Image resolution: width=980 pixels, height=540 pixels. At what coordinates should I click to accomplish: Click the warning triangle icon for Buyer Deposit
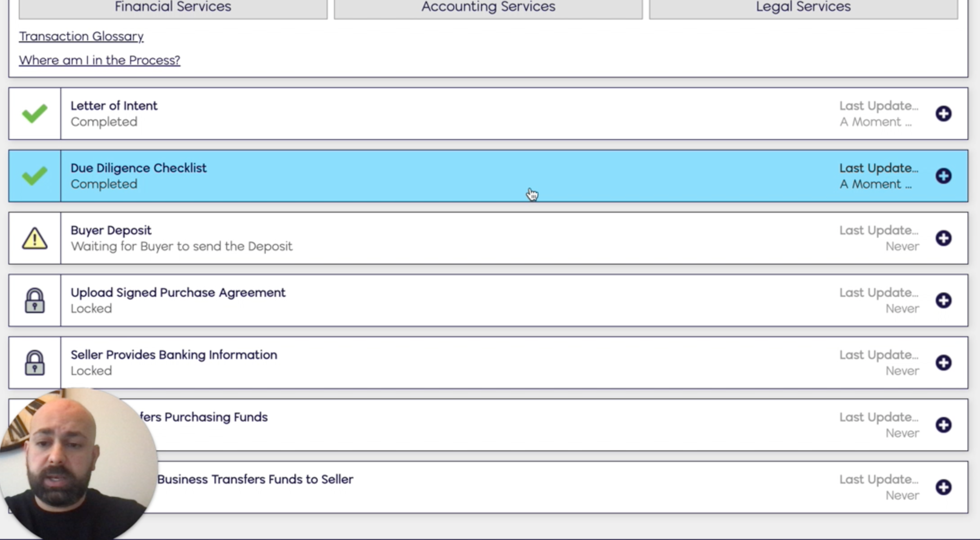[35, 238]
